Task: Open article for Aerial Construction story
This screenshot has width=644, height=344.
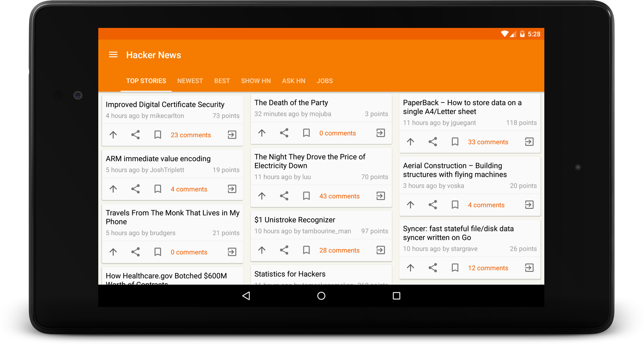Action: 529,205
